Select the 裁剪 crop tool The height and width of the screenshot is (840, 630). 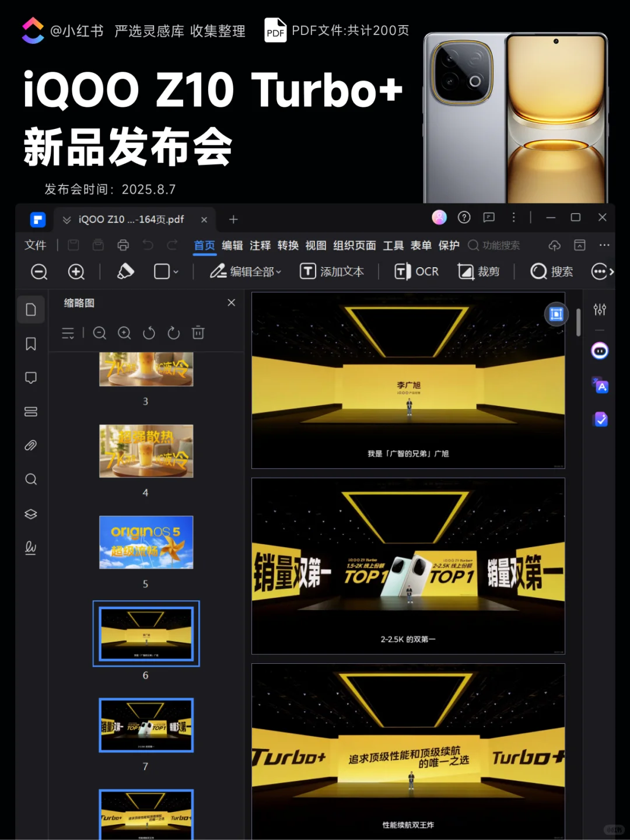[x=478, y=271]
